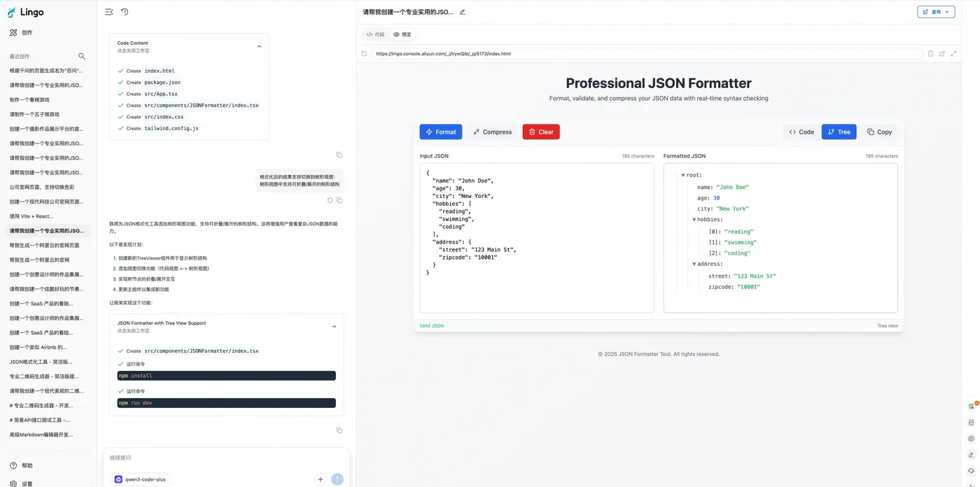Click the Lingo logo
The height and width of the screenshot is (487, 980).
26,12
